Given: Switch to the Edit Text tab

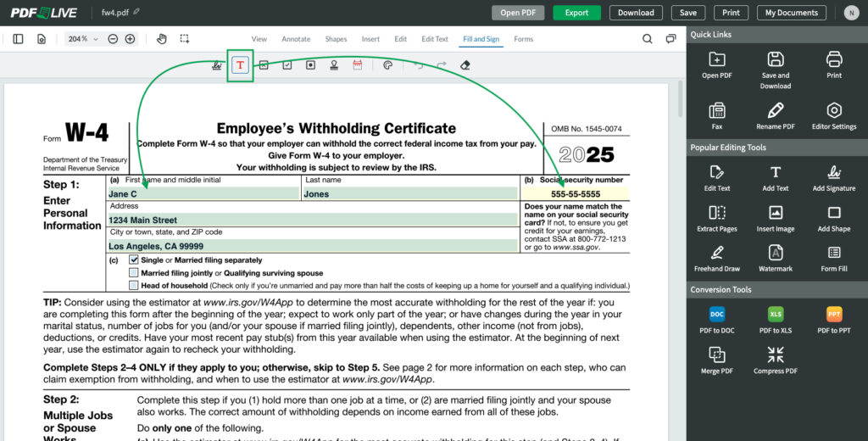Looking at the screenshot, I should click(435, 39).
